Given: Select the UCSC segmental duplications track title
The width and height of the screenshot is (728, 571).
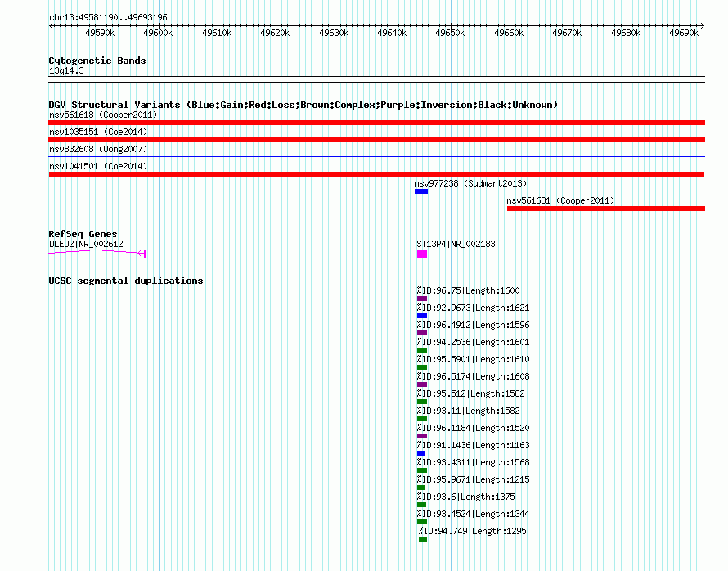Looking at the screenshot, I should [x=126, y=281].
